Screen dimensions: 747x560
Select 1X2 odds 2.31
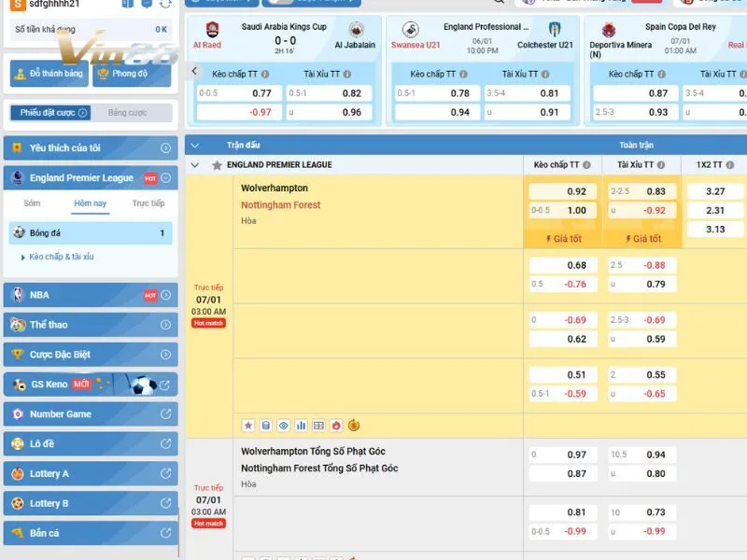pyautogui.click(x=715, y=211)
